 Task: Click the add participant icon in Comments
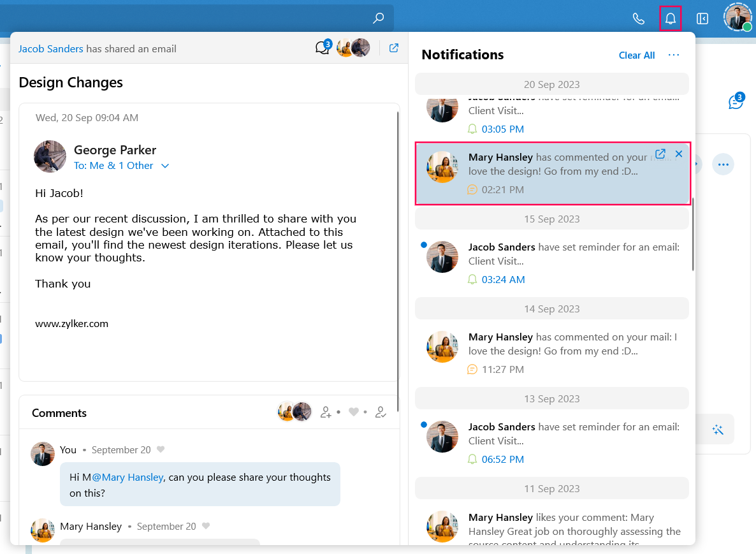pyautogui.click(x=326, y=412)
